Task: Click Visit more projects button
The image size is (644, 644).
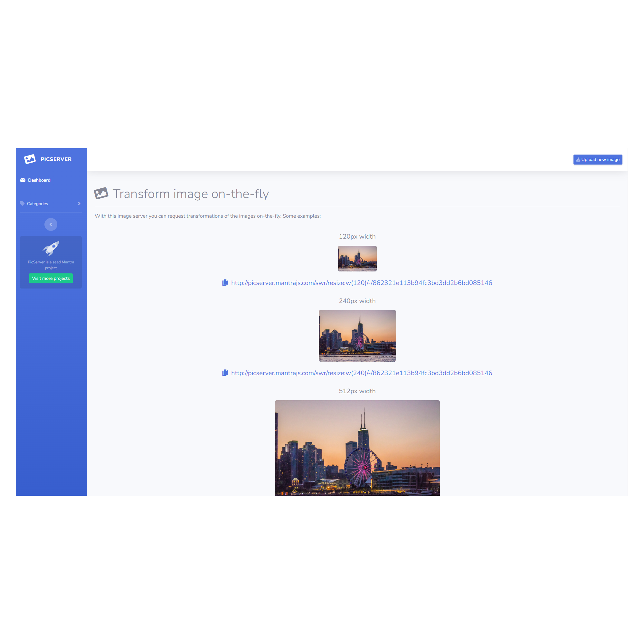Action: pyautogui.click(x=51, y=278)
